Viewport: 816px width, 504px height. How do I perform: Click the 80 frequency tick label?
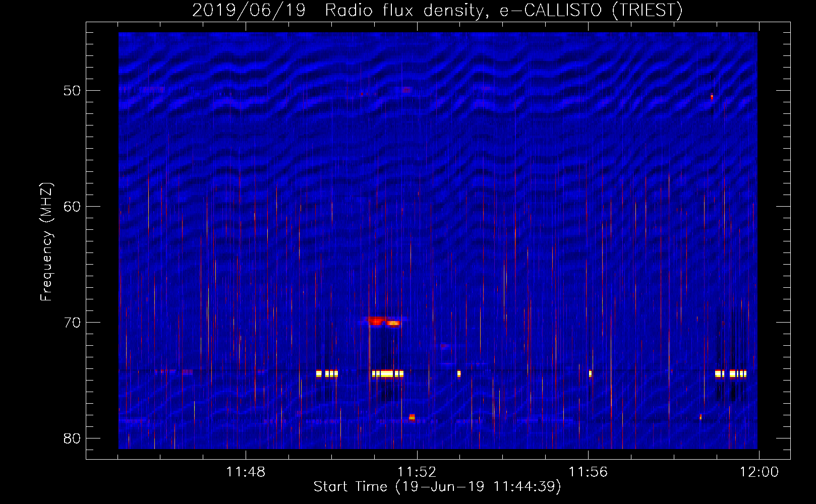point(72,438)
